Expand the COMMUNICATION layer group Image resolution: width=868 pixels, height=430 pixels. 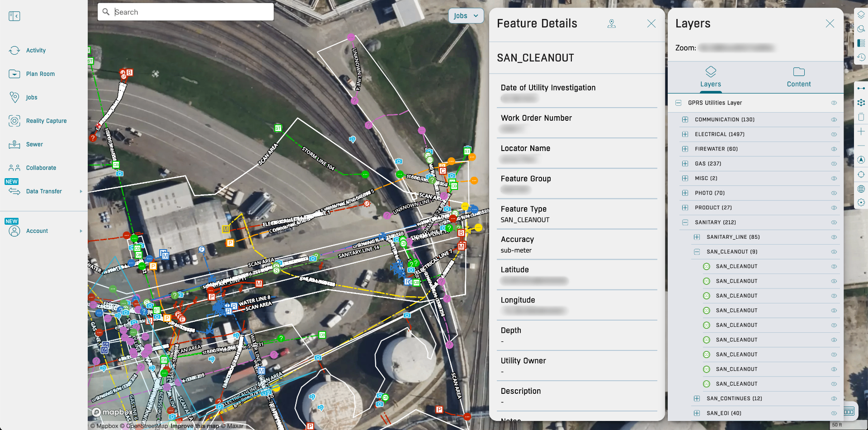tap(685, 119)
